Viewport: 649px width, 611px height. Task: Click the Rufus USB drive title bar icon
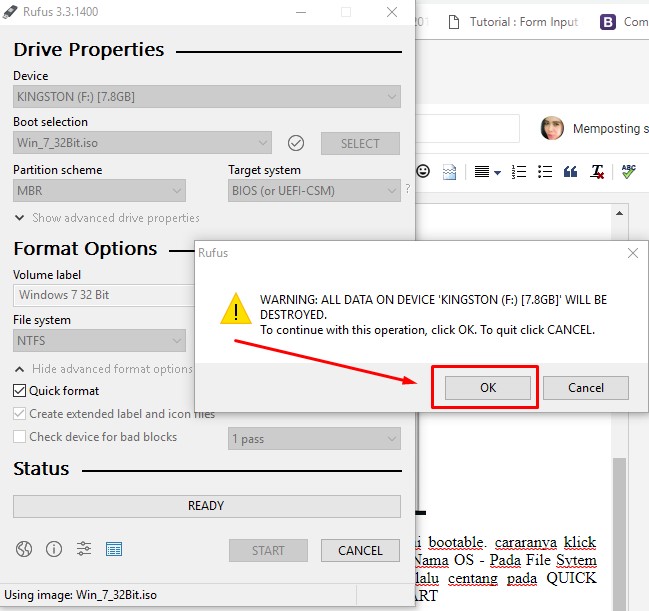pos(10,12)
